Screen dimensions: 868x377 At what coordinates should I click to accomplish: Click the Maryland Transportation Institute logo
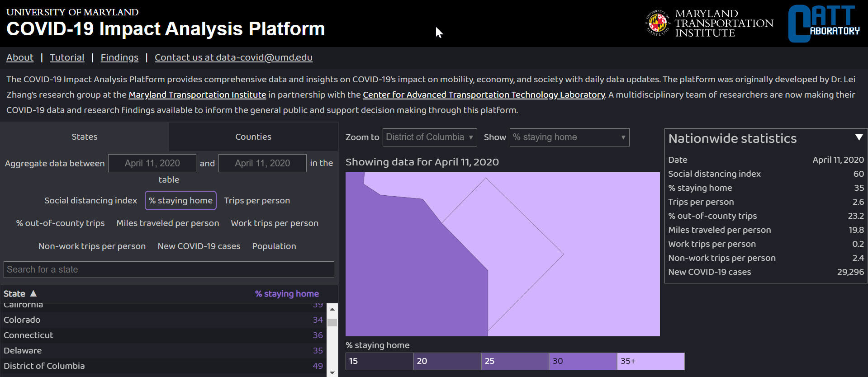point(709,23)
